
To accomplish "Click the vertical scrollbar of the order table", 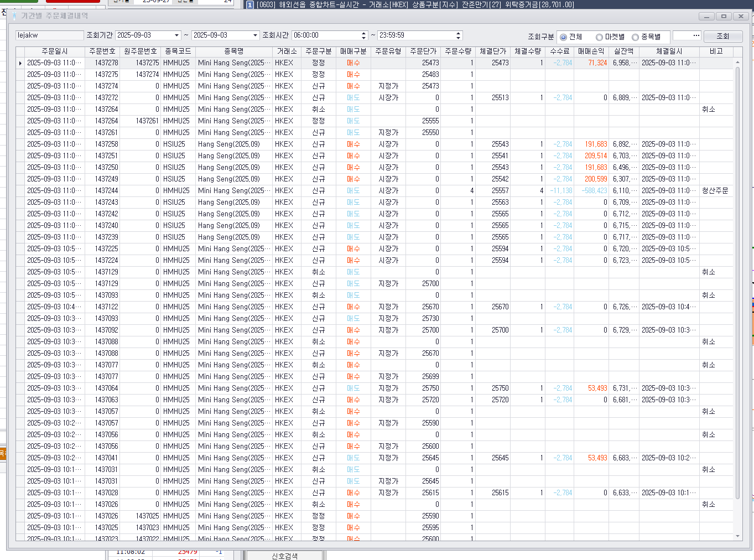I will click(x=737, y=283).
